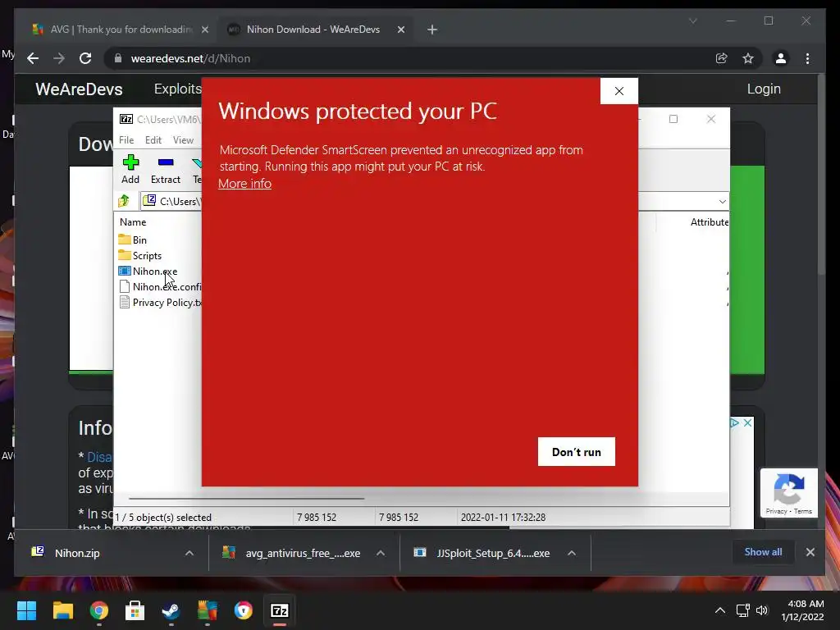Image resolution: width=840 pixels, height=630 pixels.
Task: Click Don't run in SmartScreen dialog
Action: [x=577, y=452]
